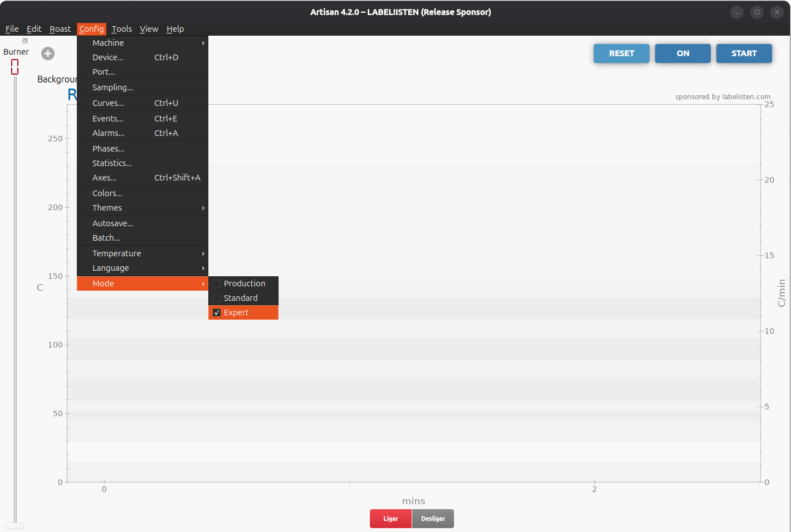Open the View menu
This screenshot has height=532, width=791.
(x=149, y=29)
